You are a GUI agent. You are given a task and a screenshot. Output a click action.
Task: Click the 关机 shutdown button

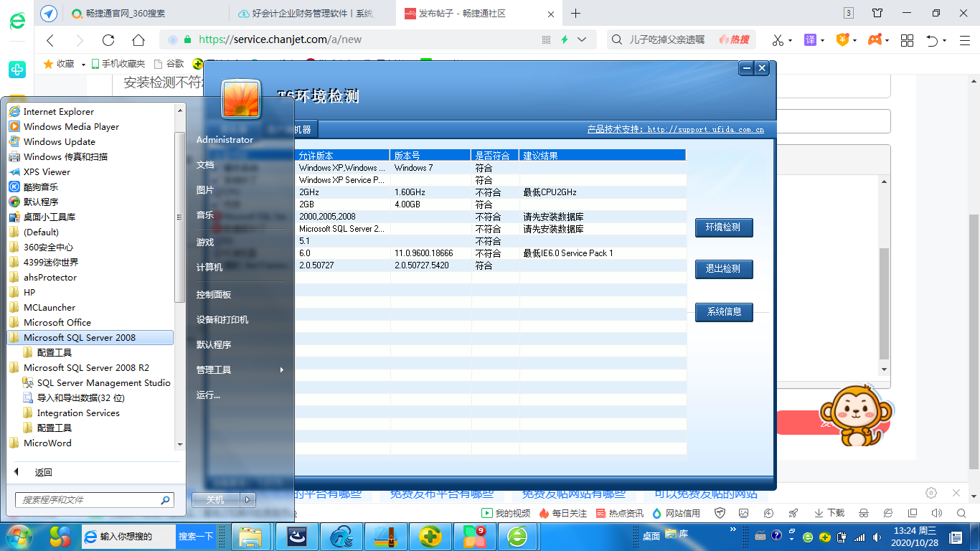(x=215, y=499)
